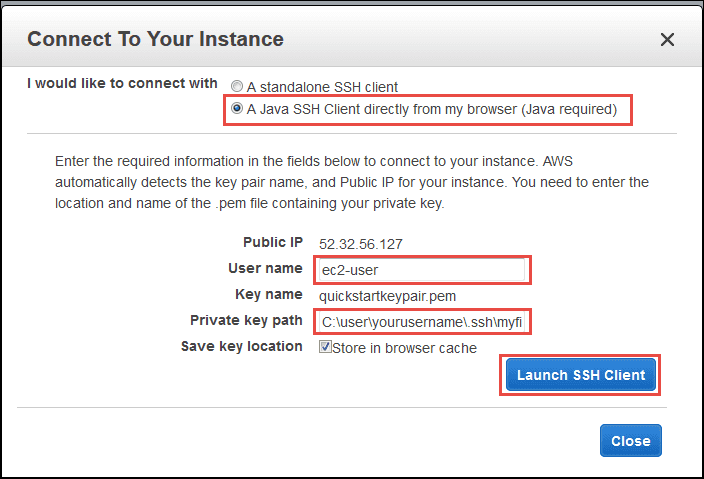
Task: Click the bold 'Save key location' label
Action: (x=241, y=346)
